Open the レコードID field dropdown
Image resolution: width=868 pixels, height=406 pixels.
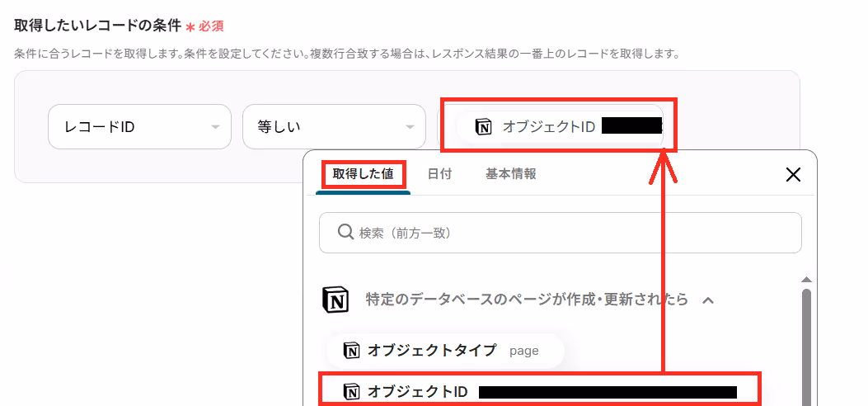point(139,127)
